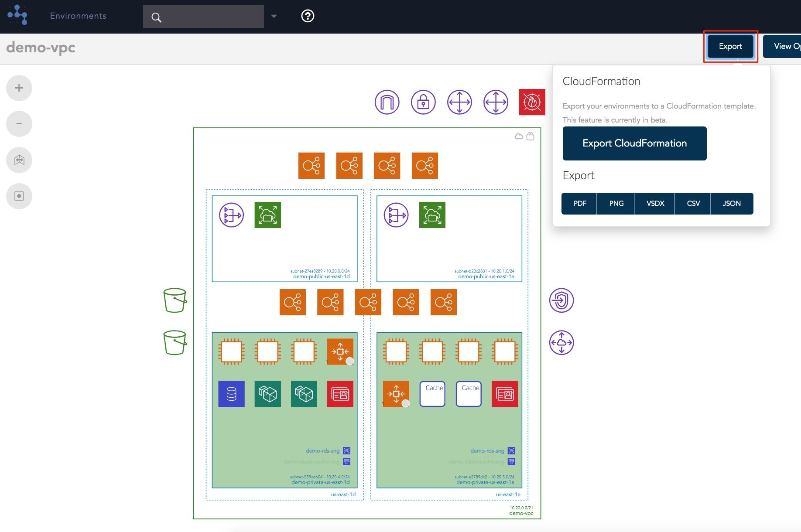Click the demo-vpc title heading
This screenshot has width=801, height=532.
(41, 47)
